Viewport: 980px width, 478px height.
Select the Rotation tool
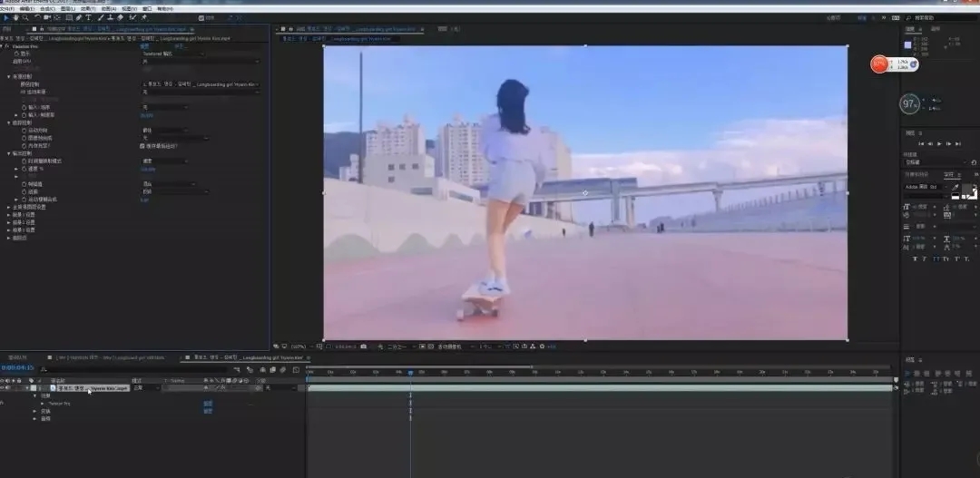(x=37, y=17)
